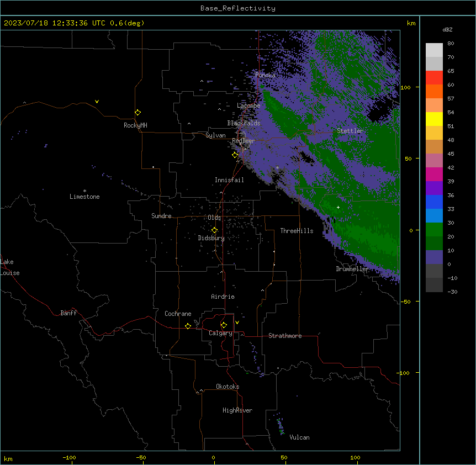Click the Olds city label
The image size is (476, 465).
point(214,218)
